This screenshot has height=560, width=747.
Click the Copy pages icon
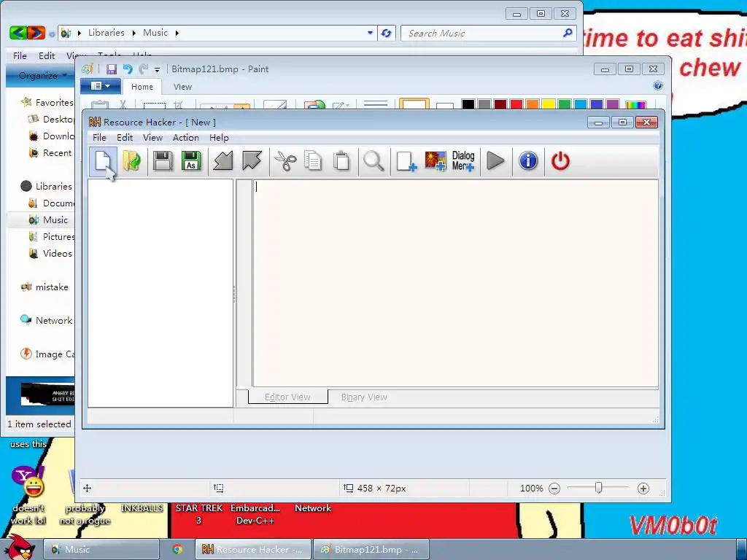313,161
